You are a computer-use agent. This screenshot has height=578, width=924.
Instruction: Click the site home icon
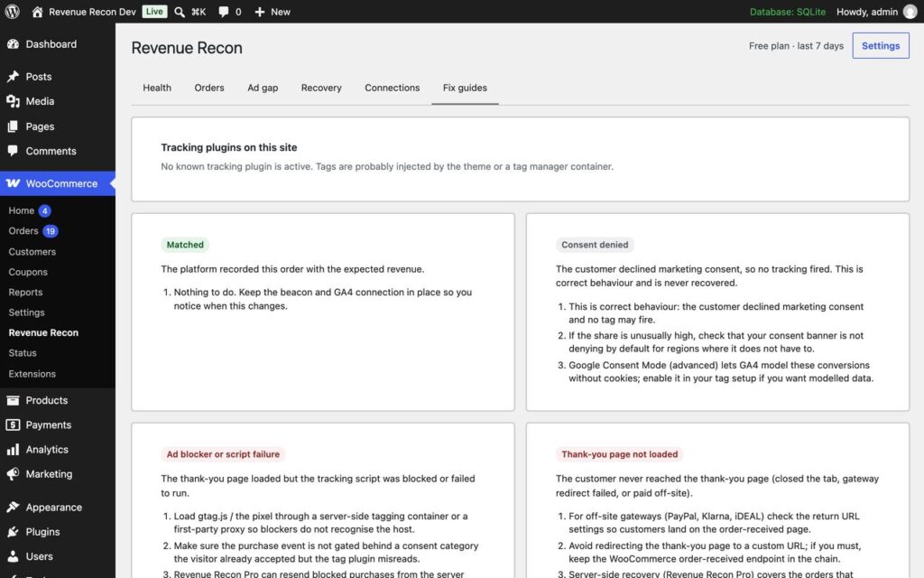[x=37, y=11]
